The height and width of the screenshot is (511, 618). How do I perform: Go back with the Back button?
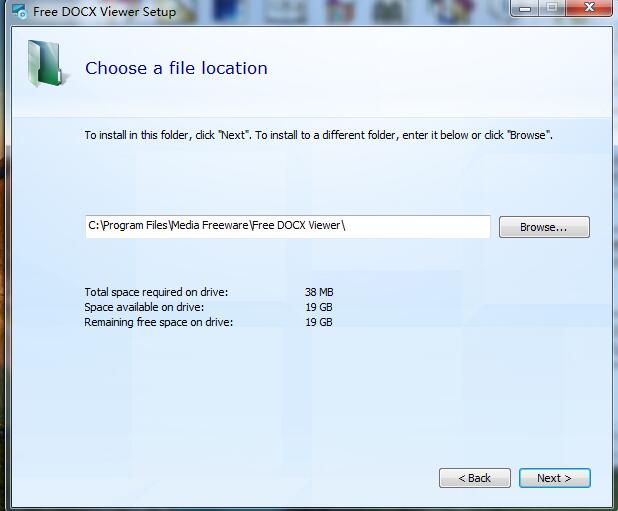pos(475,478)
